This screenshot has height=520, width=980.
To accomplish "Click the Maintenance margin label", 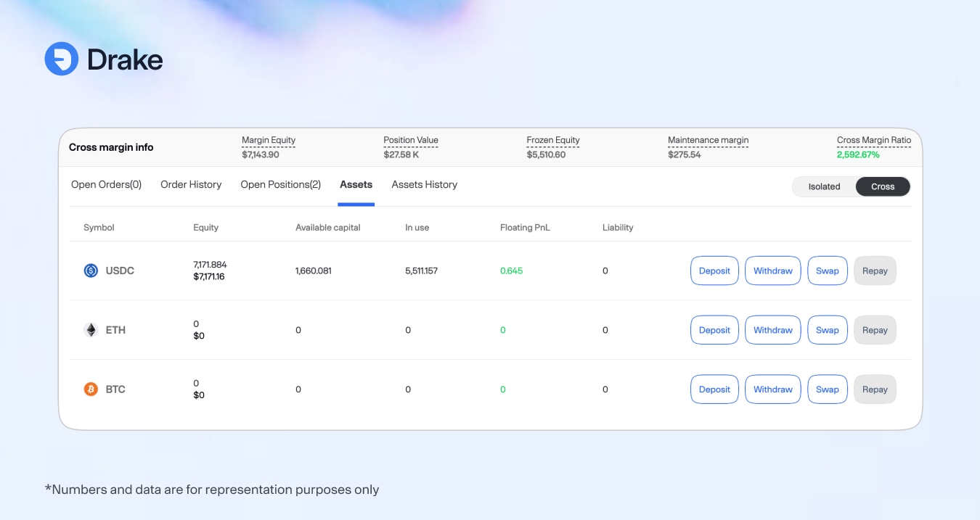I will 708,140.
